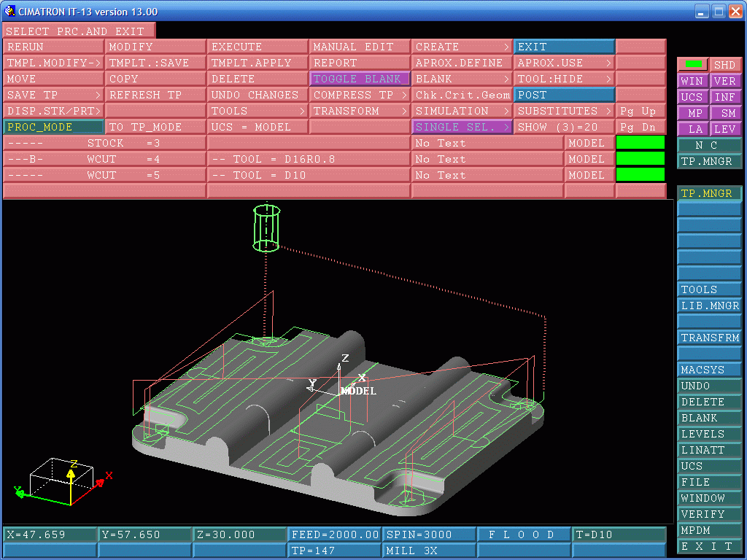Open the LEV levels button
Viewport: 747px width, 560px height.
coord(726,129)
